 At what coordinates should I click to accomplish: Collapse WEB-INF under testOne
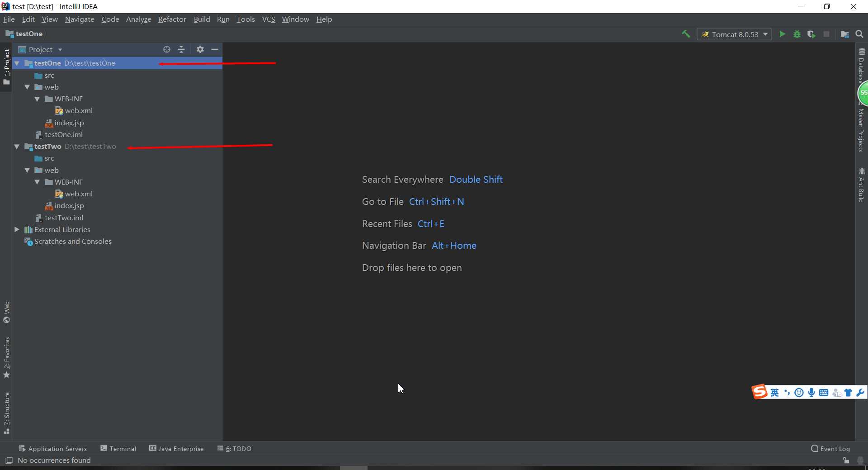pos(38,99)
